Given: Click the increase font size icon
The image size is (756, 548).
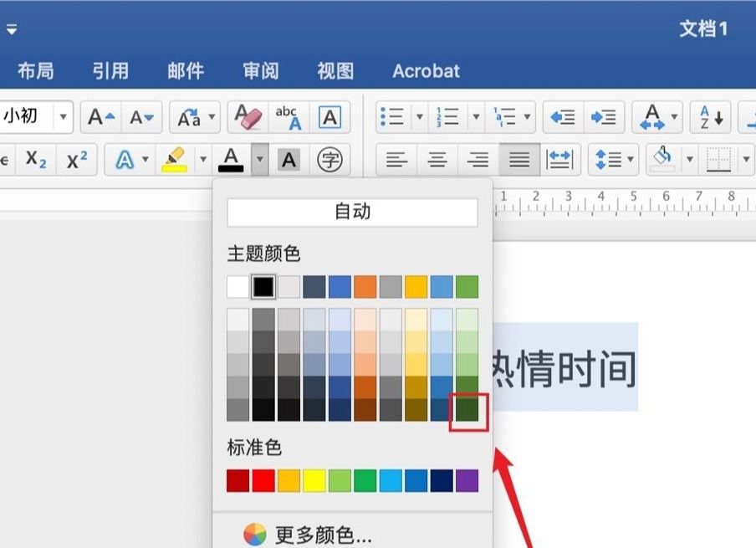Looking at the screenshot, I should click(102, 117).
